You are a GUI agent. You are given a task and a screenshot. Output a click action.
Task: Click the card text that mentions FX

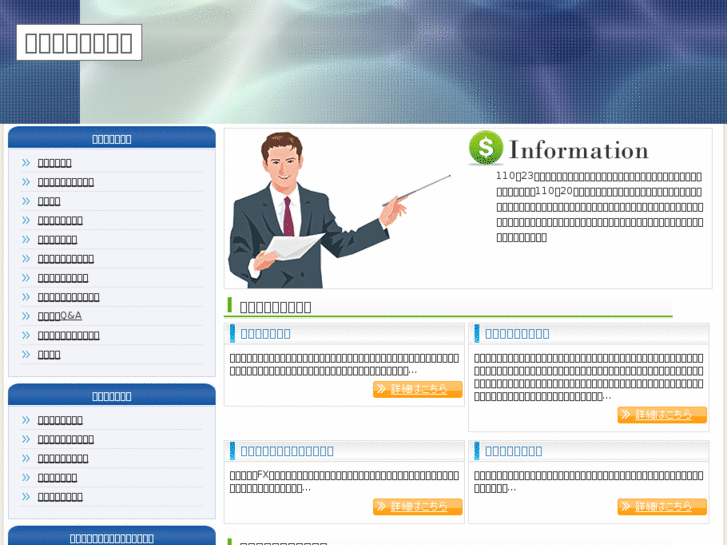coord(344,481)
